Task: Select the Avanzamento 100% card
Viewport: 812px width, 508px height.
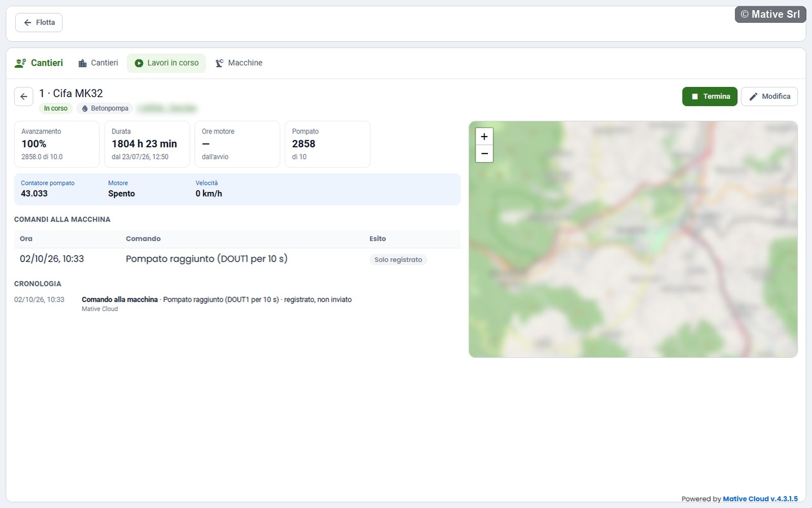Action: pyautogui.click(x=57, y=144)
